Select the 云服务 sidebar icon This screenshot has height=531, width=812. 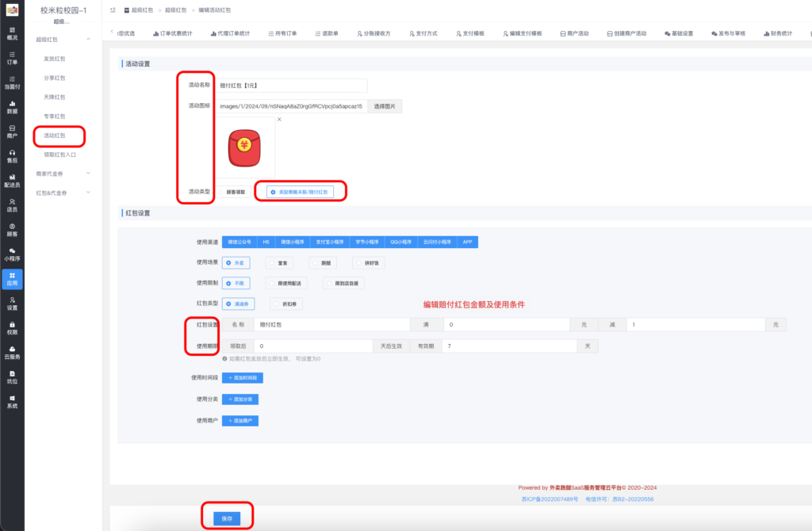click(11, 352)
